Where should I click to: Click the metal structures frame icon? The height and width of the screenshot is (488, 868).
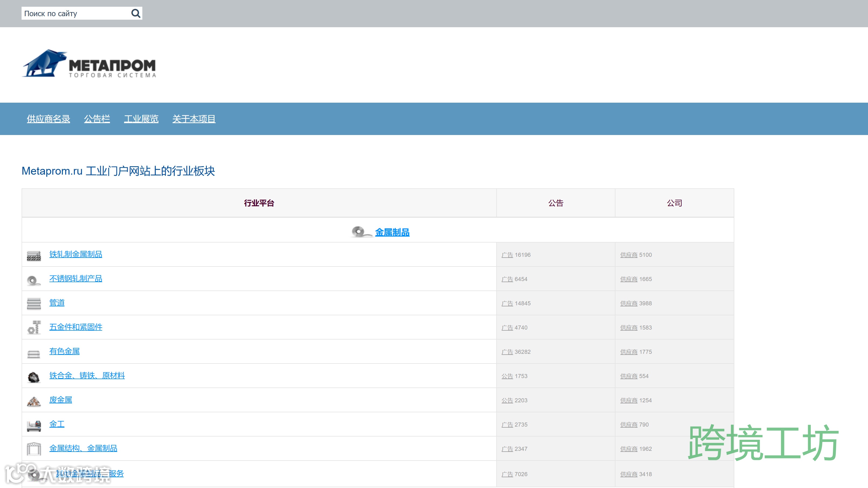point(34,449)
